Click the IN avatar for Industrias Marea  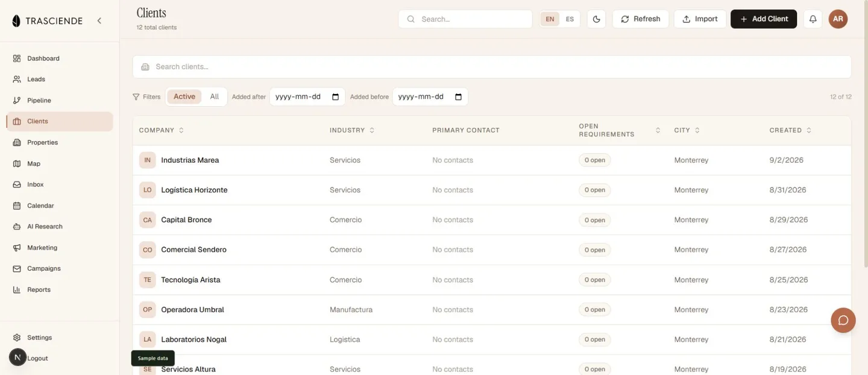147,160
